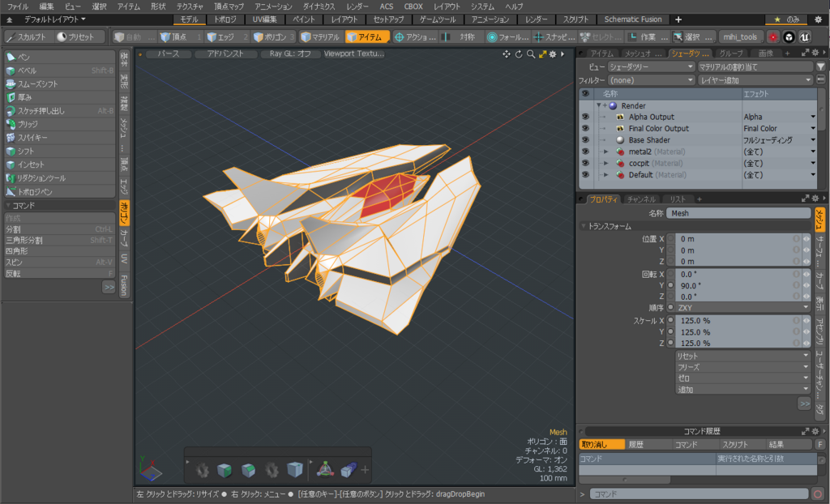Toggle keyframe circle for 回転 Y

(670, 285)
